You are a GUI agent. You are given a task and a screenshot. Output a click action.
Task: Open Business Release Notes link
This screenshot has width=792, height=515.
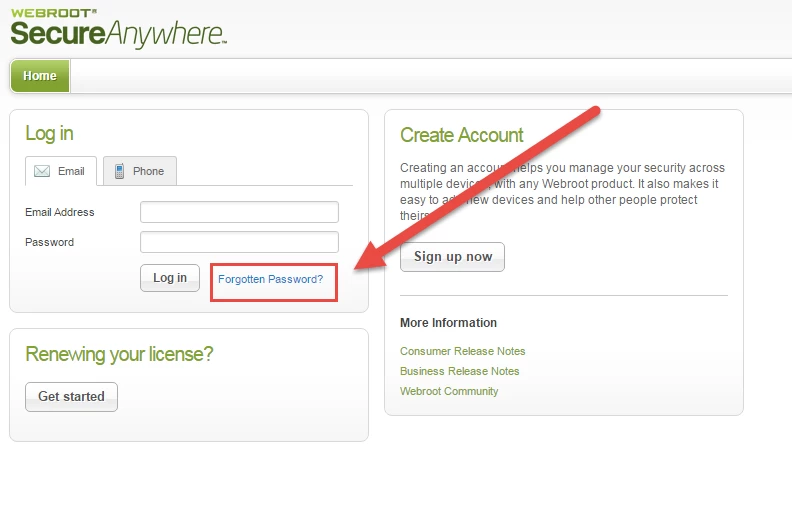click(x=460, y=371)
